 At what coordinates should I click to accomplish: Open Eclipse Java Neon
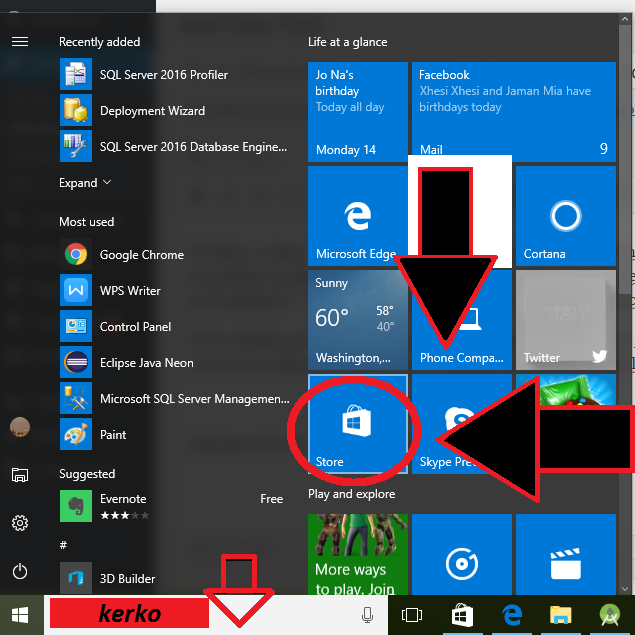[146, 363]
